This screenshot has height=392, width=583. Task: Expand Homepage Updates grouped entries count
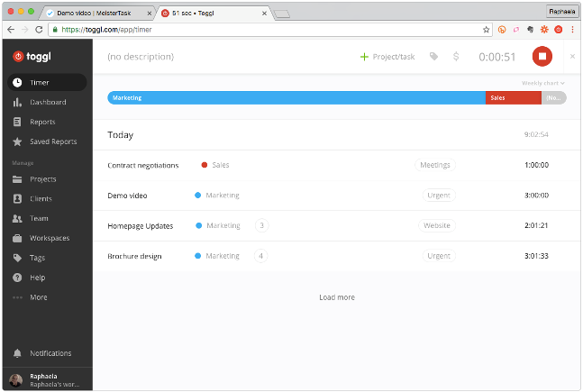pos(261,226)
